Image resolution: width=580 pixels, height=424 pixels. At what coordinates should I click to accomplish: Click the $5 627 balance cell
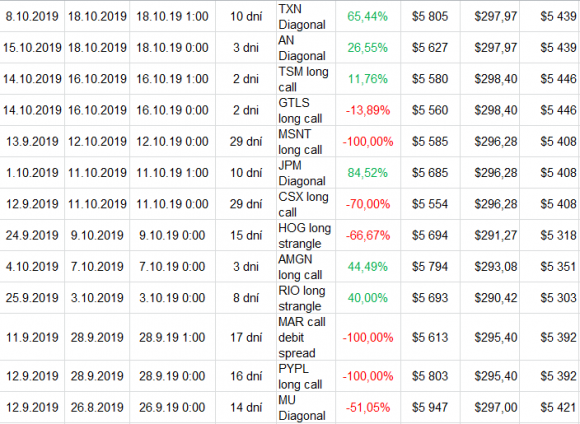tap(430, 48)
